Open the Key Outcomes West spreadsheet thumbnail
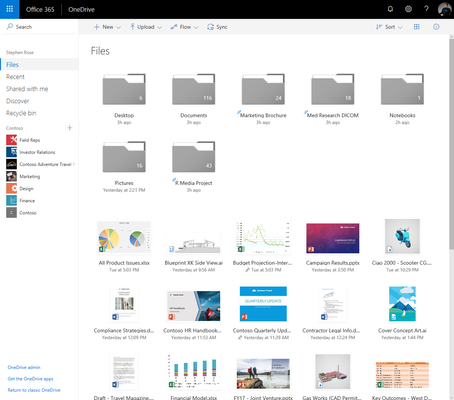This screenshot has width=454, height=400. coord(402,375)
